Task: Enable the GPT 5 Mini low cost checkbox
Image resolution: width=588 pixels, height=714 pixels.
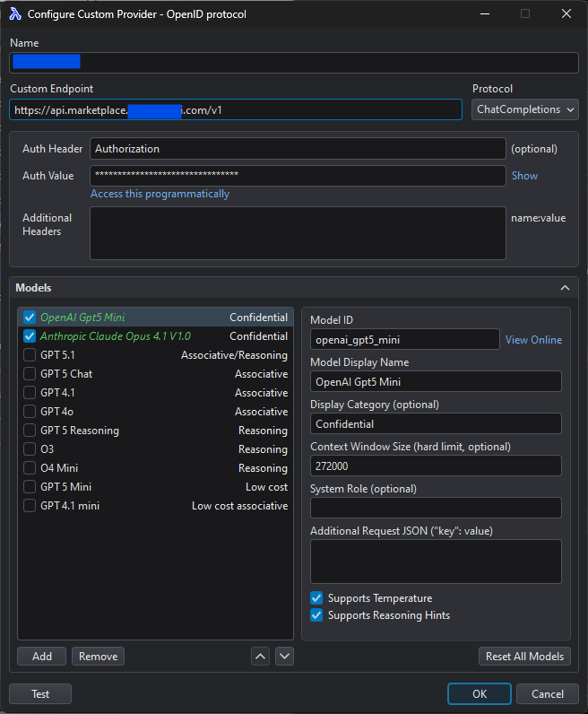Action: pyautogui.click(x=30, y=487)
